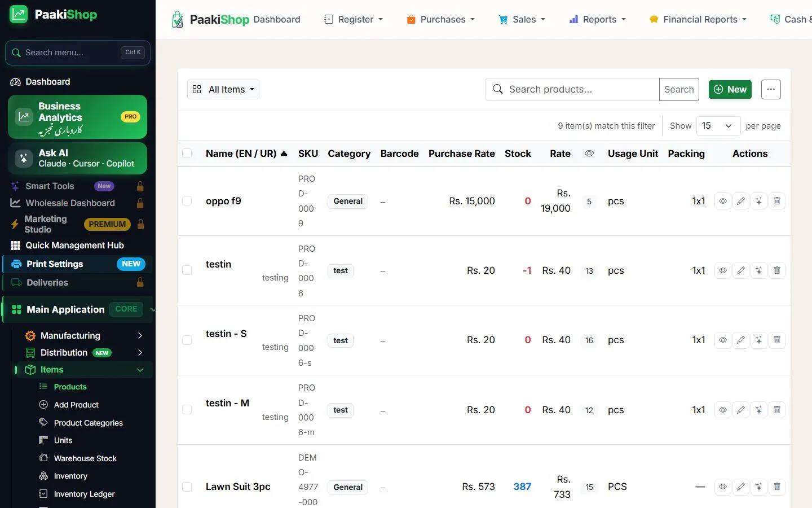Click the Search button

tap(679, 89)
